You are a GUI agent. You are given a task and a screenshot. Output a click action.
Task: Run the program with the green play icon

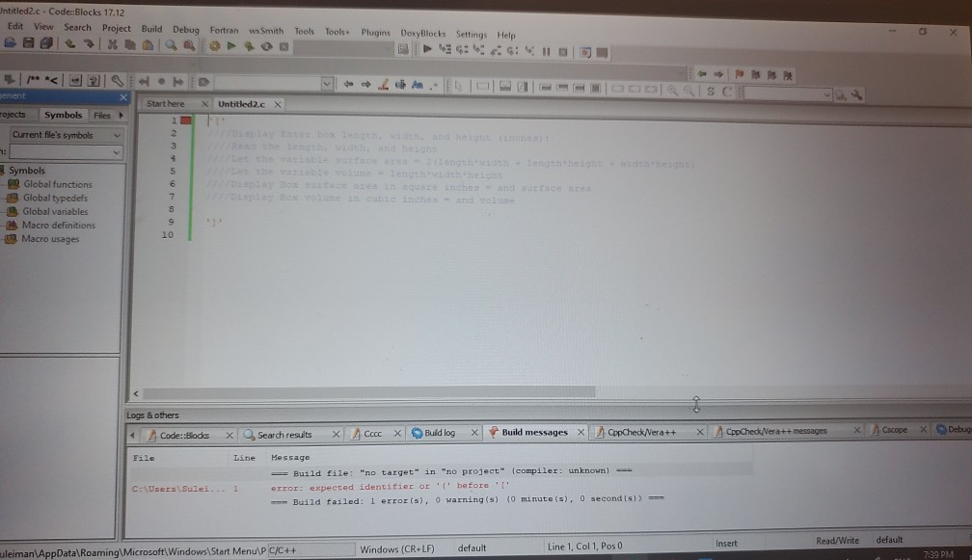tap(231, 47)
